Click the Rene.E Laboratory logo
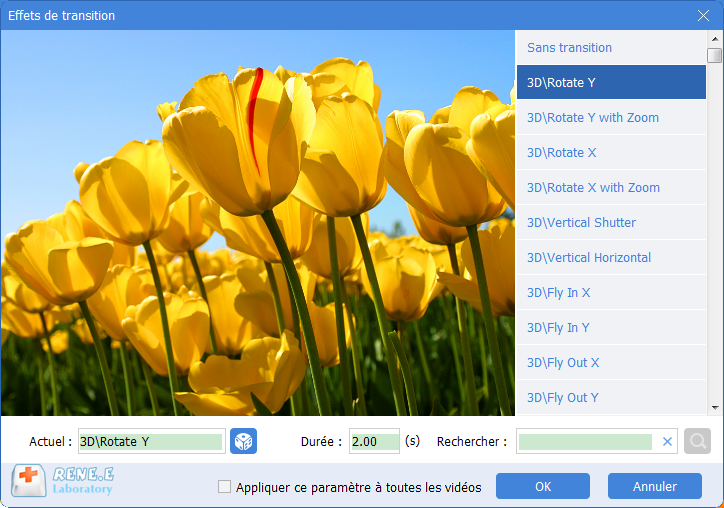The image size is (724, 508). tap(64, 482)
